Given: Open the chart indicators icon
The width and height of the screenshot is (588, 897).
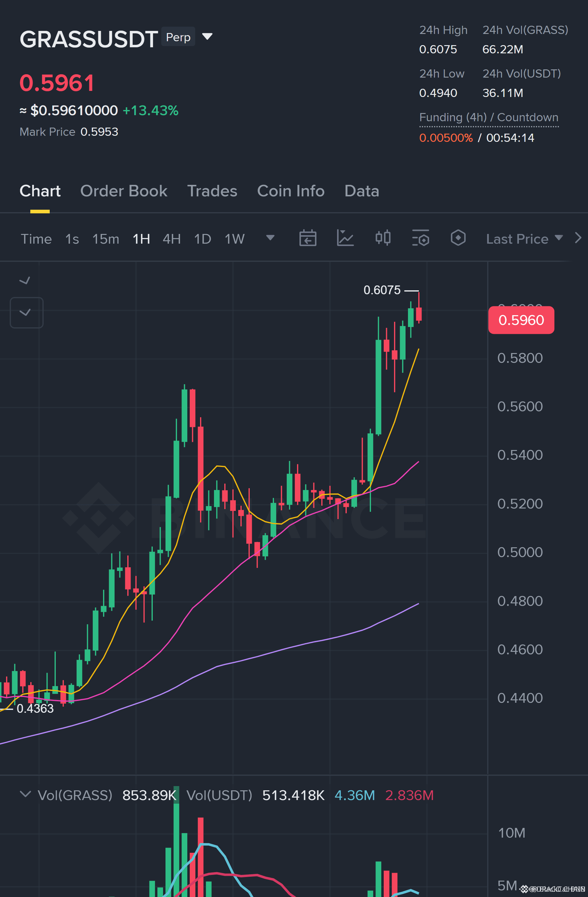Looking at the screenshot, I should 345,238.
